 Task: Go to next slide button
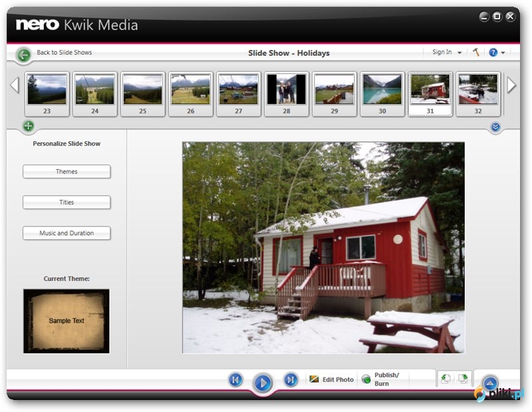click(291, 379)
